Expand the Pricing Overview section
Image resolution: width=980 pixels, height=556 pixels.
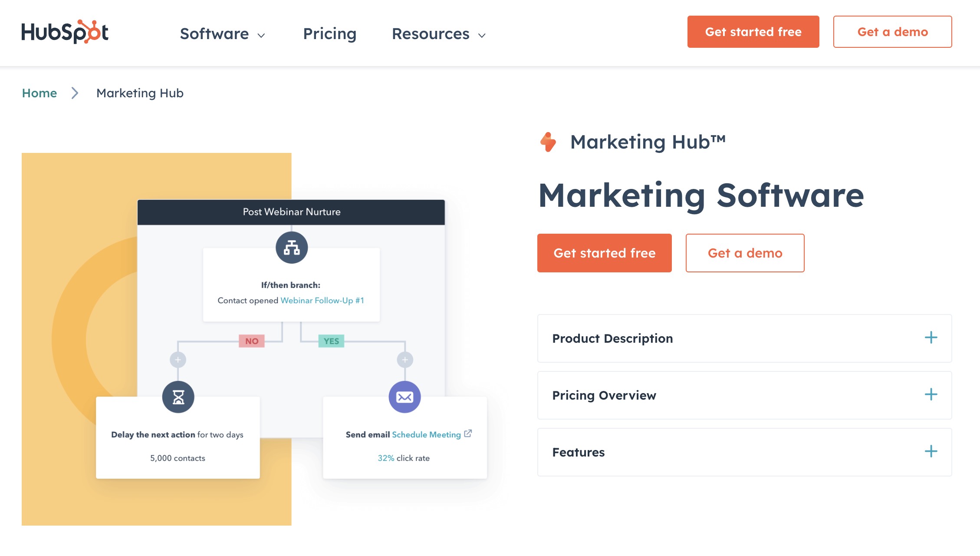tap(931, 394)
